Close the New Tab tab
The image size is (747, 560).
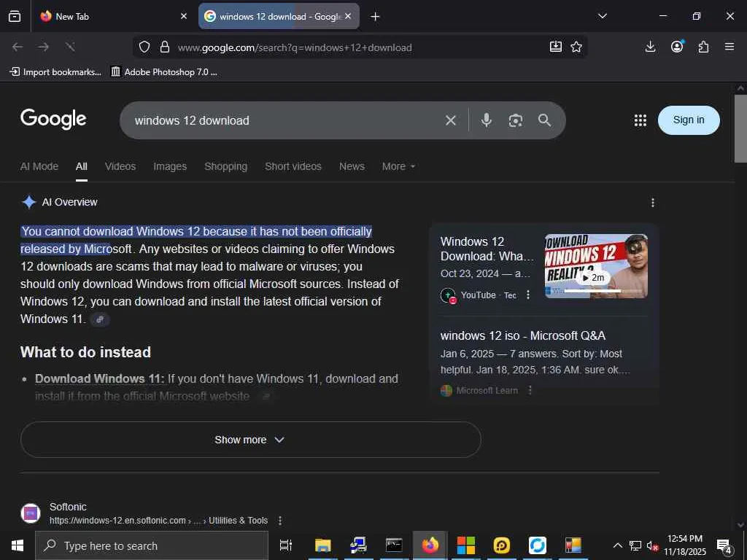coord(184,16)
